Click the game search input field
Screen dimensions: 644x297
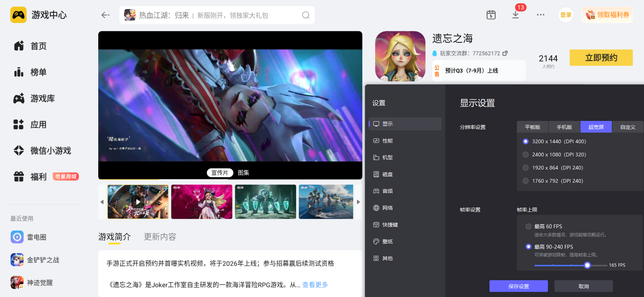(217, 15)
